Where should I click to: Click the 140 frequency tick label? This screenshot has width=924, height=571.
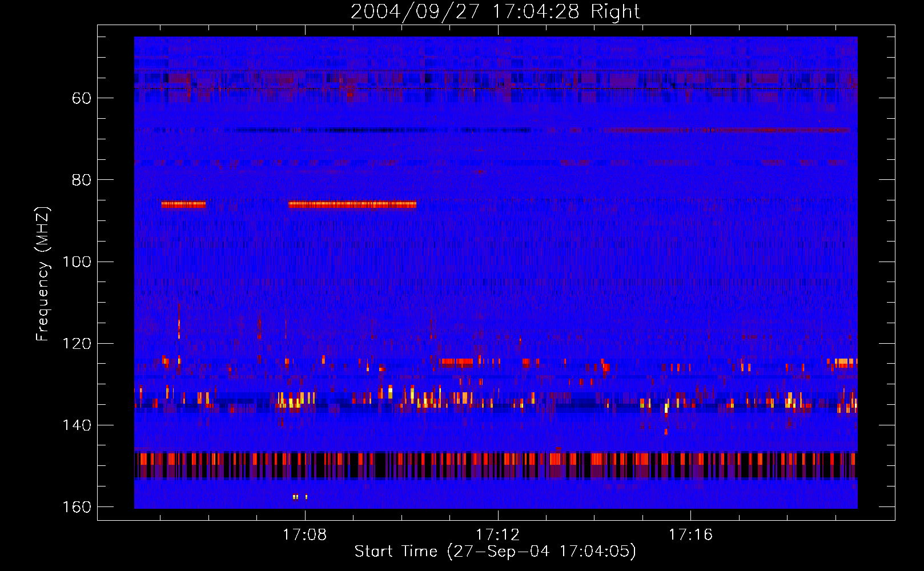point(77,425)
